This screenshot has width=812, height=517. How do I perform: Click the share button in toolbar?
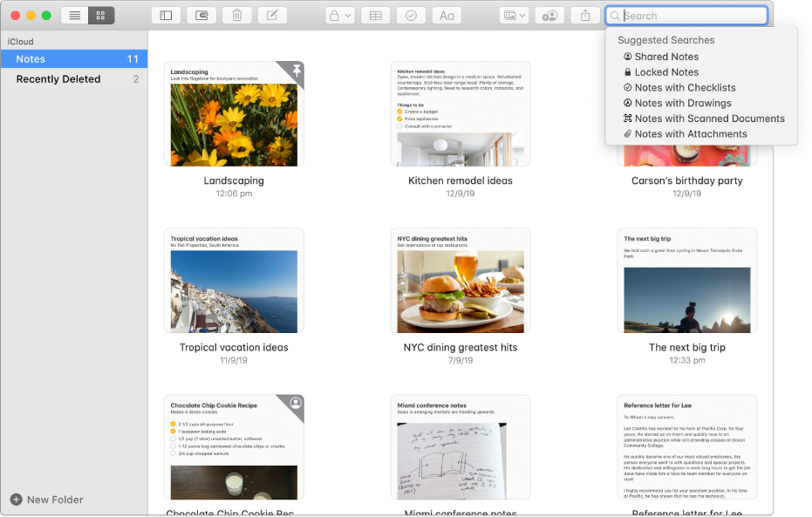coord(584,16)
